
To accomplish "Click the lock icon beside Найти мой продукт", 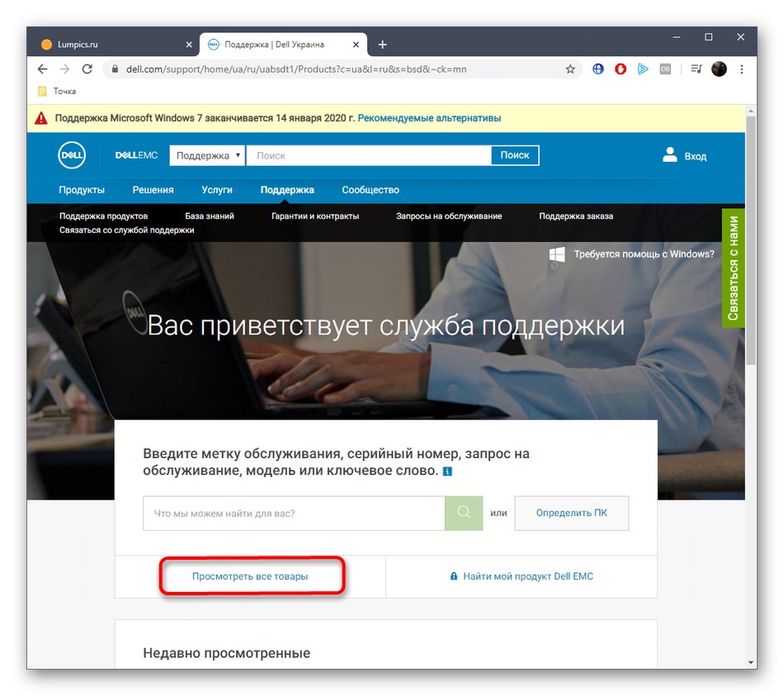I will 453,575.
